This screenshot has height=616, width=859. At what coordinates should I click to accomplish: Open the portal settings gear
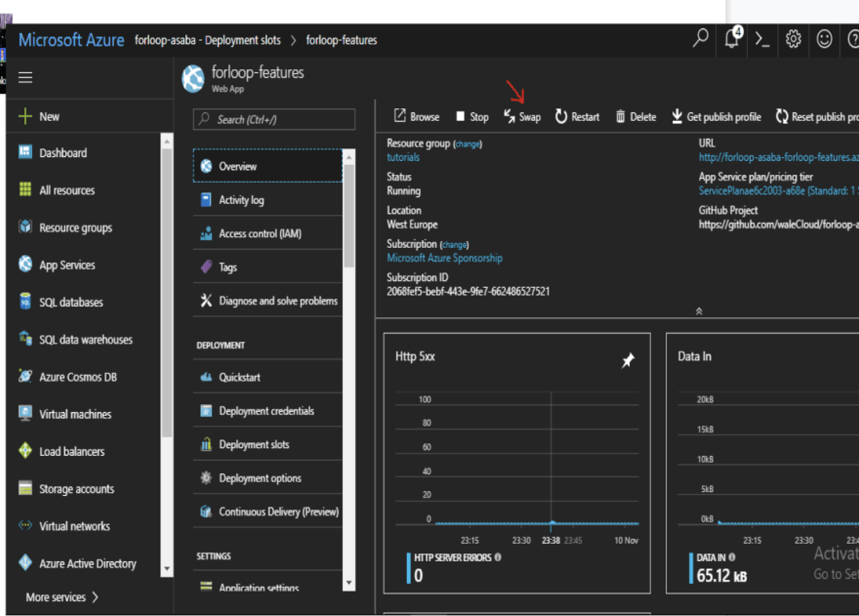[x=794, y=39]
